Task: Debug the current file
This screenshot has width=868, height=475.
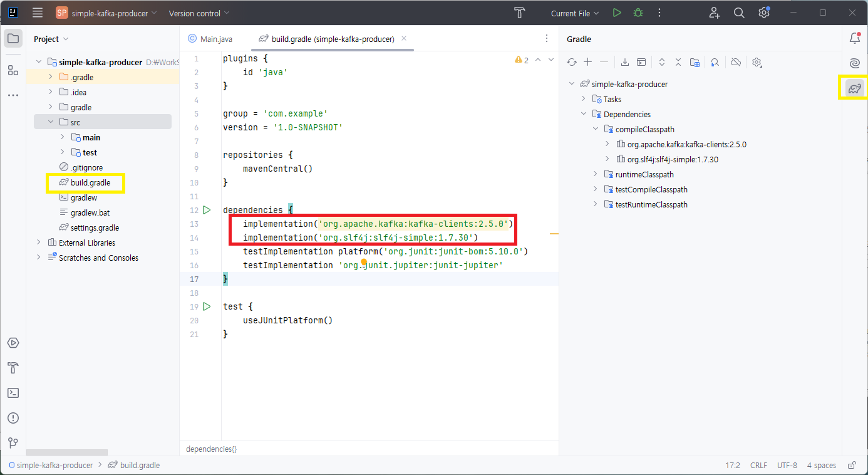Action: 638,13
